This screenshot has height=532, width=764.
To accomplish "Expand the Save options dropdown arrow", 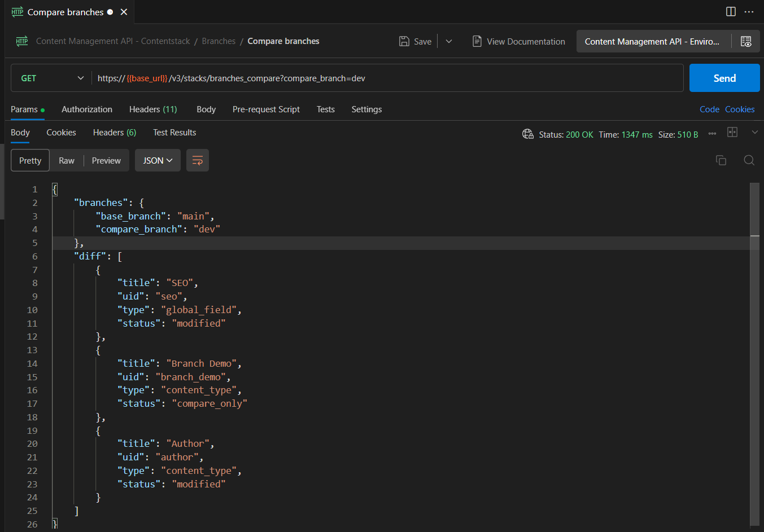I will click(x=449, y=41).
